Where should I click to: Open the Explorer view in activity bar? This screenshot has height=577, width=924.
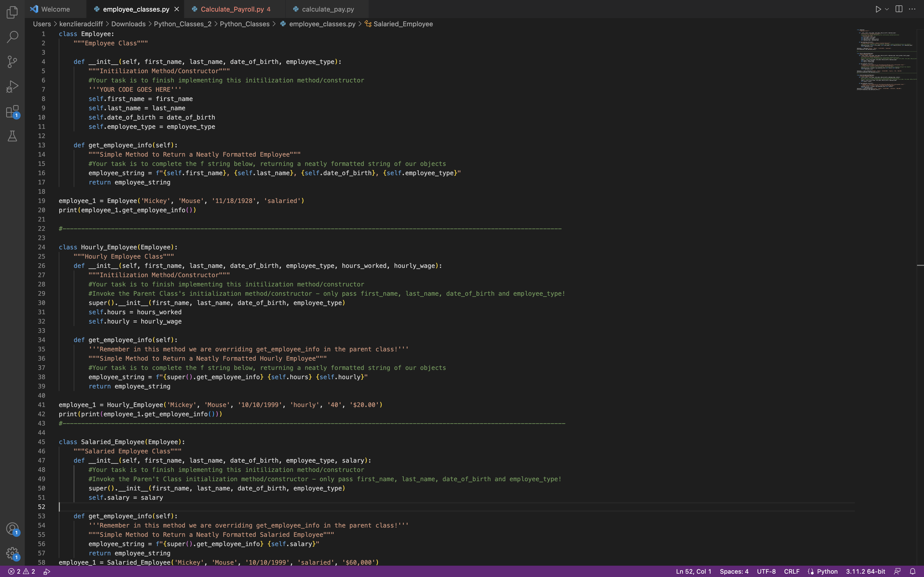pyautogui.click(x=12, y=12)
